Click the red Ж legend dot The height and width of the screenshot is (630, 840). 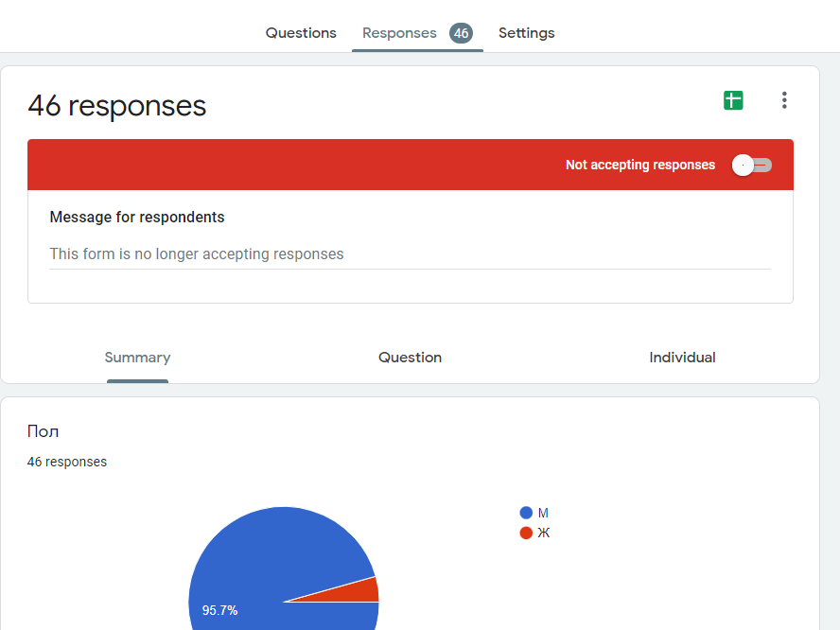(526, 533)
